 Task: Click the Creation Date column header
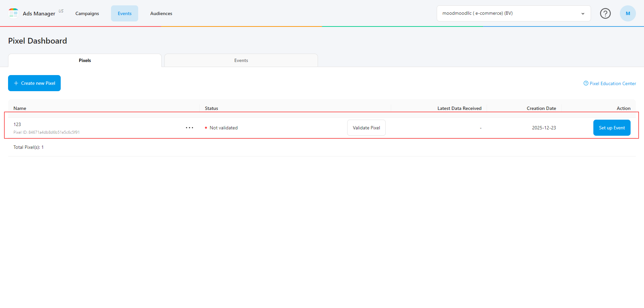pos(541,108)
